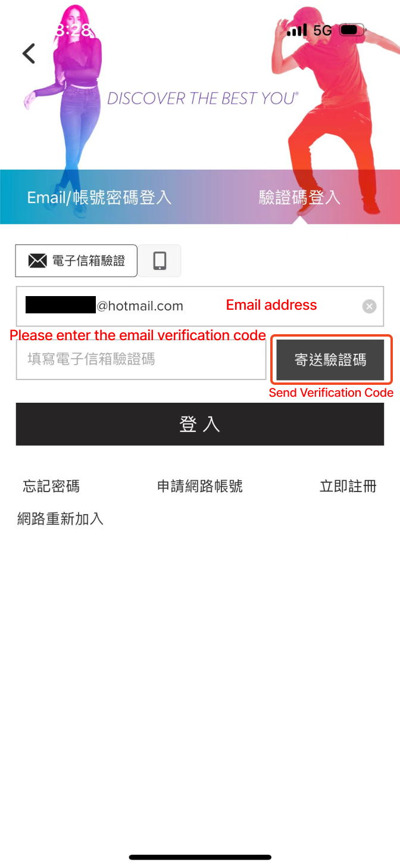The height and width of the screenshot is (868, 400).
Task: Focus the 填寫電子信箱驗證碼 code field
Action: coord(141,360)
